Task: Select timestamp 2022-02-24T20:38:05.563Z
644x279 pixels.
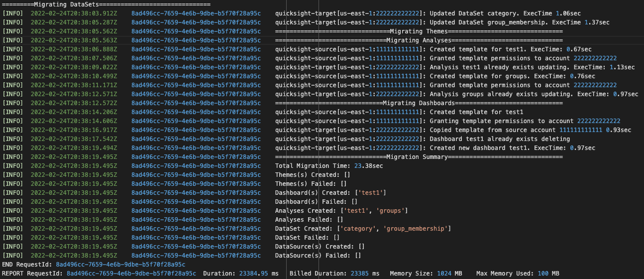Action: coord(74,40)
